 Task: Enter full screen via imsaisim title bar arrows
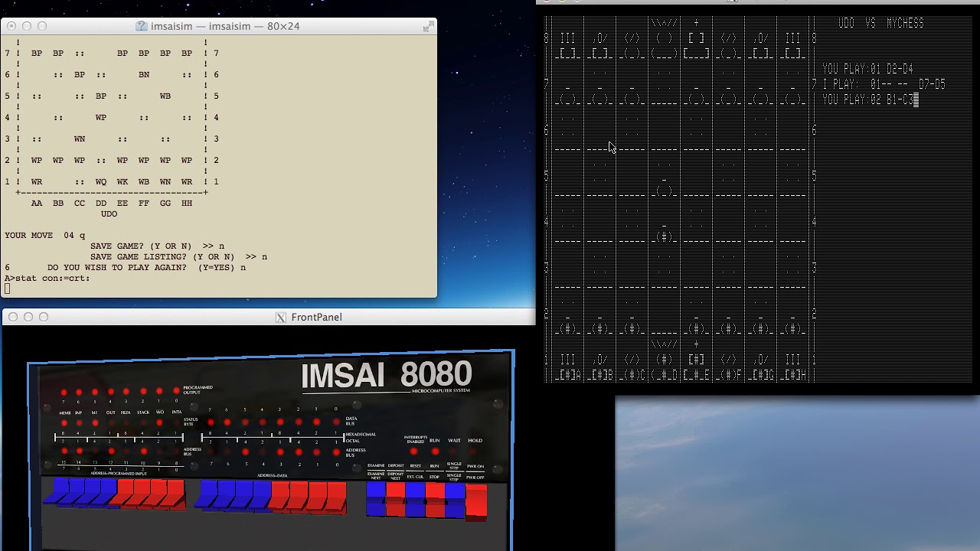pyautogui.click(x=428, y=26)
